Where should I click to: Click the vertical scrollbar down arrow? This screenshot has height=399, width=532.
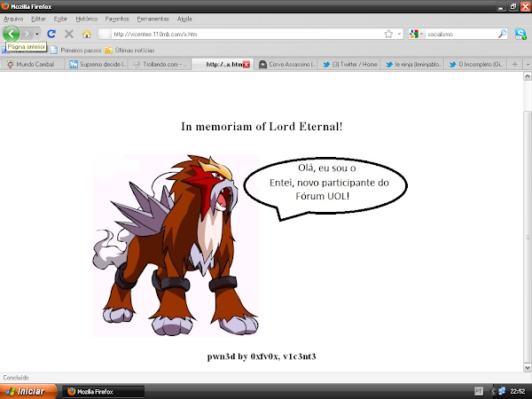528,367
